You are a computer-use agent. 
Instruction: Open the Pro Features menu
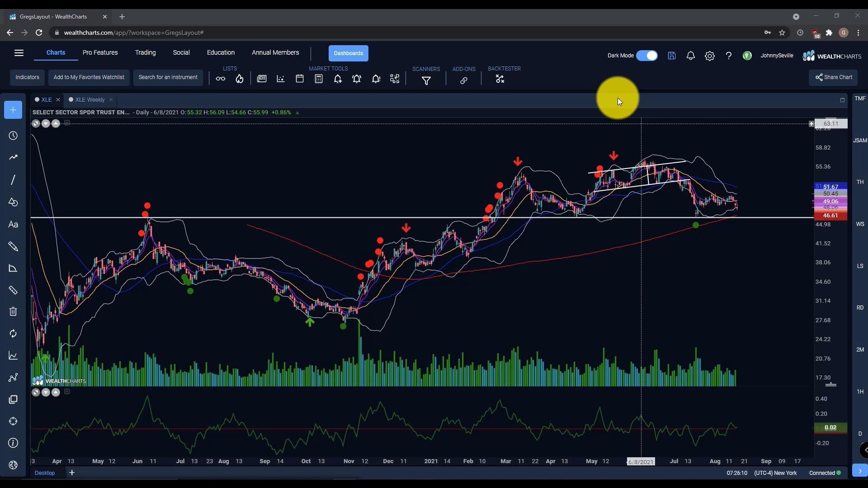100,53
